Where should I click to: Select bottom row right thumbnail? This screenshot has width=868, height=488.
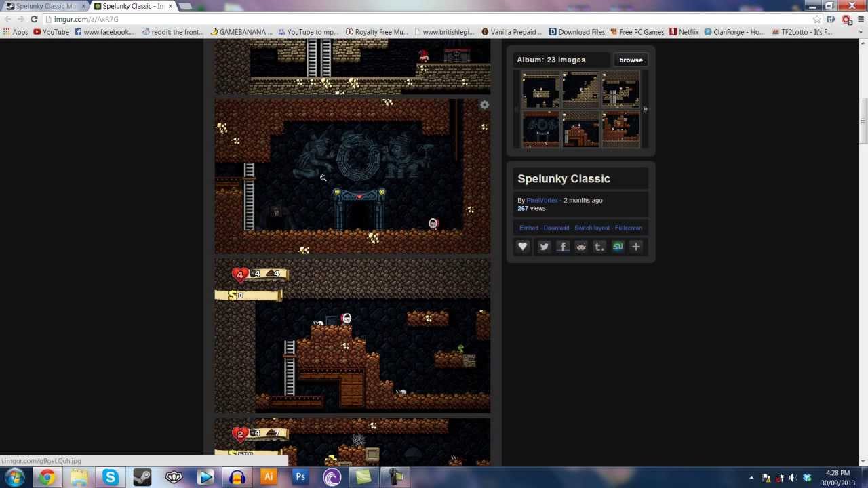point(620,129)
